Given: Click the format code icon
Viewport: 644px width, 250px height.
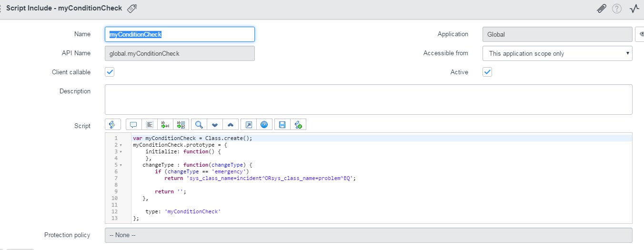Looking at the screenshot, I should 150,124.
